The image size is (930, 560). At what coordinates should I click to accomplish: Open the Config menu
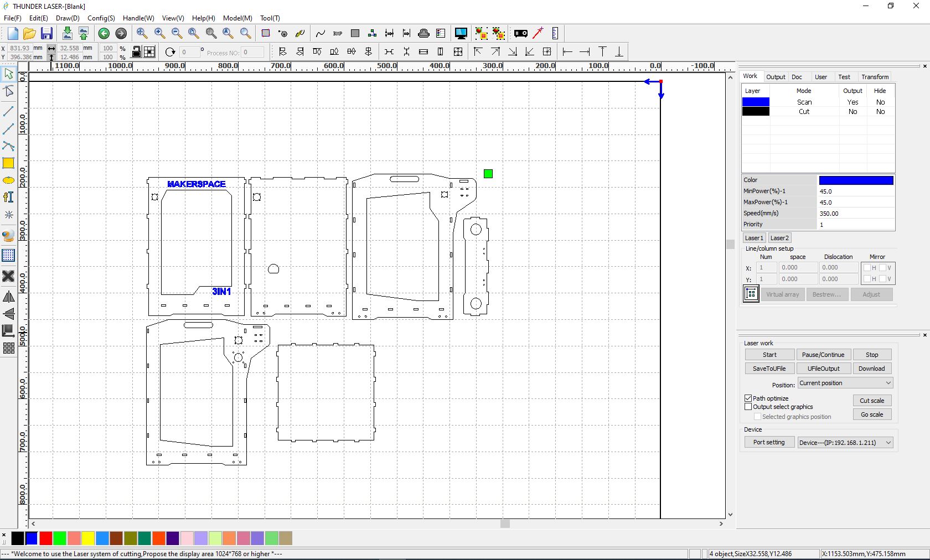tap(101, 18)
